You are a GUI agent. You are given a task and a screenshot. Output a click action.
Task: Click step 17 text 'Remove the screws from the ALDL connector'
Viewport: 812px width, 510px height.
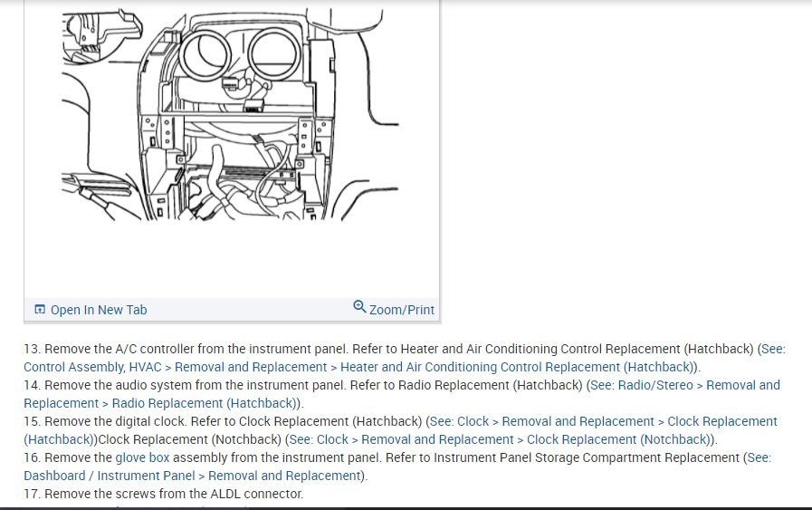click(174, 494)
